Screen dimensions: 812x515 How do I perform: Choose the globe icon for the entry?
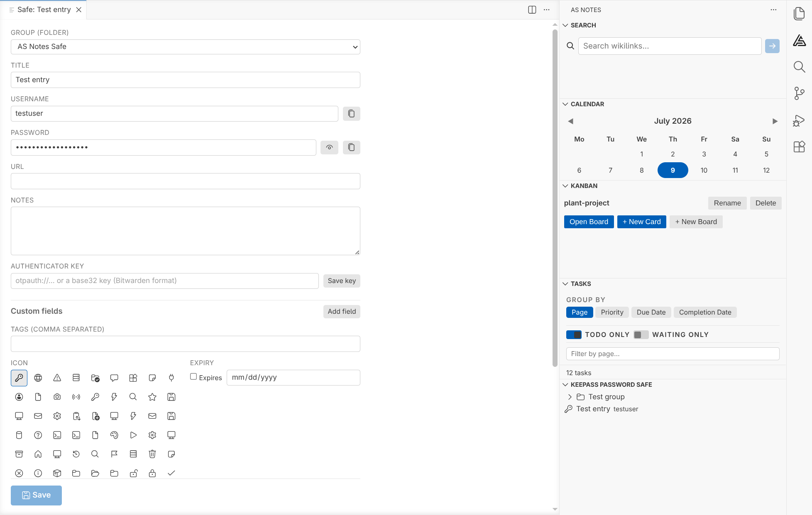click(x=38, y=378)
